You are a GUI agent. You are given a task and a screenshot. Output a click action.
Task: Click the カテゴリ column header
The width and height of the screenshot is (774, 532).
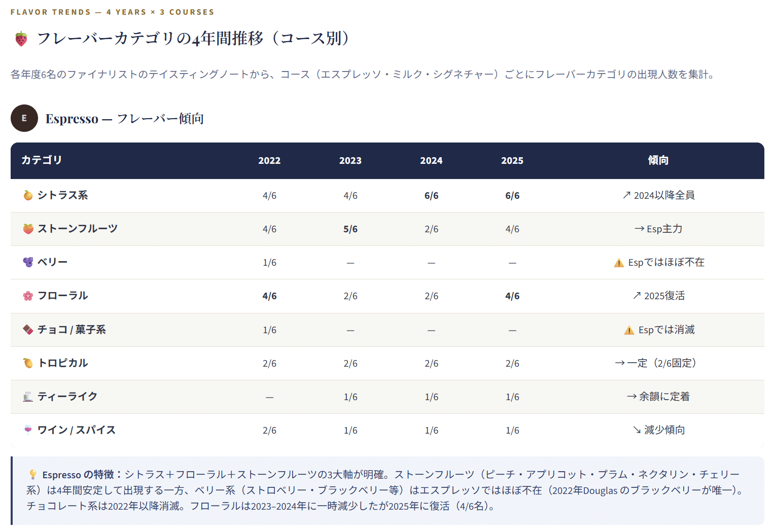pos(42,160)
